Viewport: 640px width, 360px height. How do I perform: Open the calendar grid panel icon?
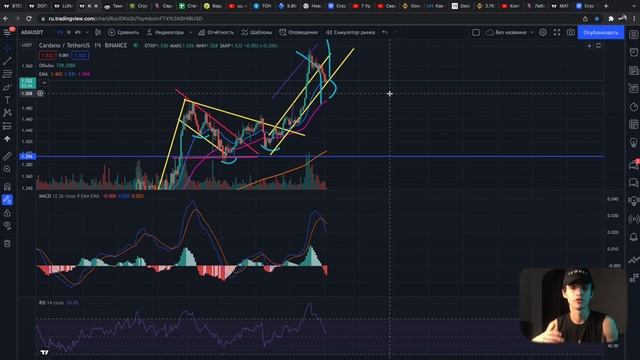[633, 124]
